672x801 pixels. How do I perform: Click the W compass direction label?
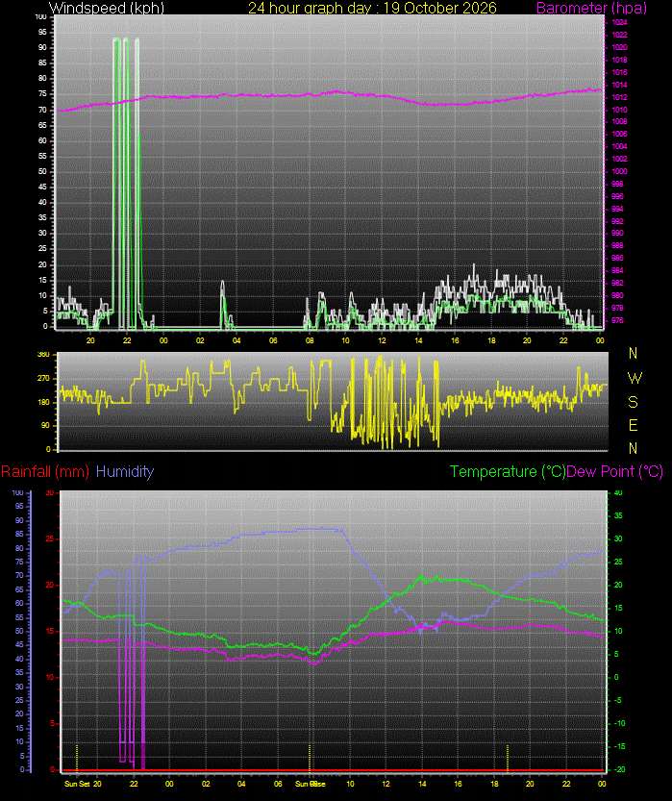[635, 378]
